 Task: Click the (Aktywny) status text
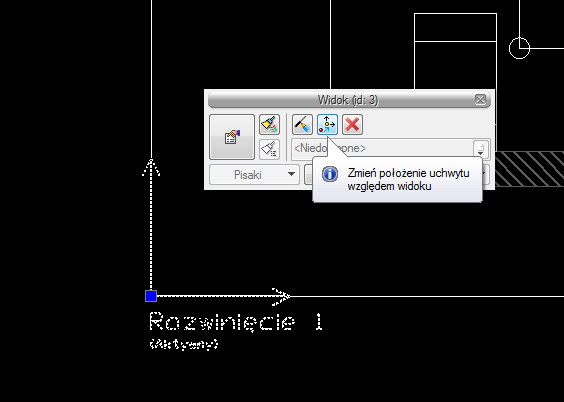click(184, 344)
